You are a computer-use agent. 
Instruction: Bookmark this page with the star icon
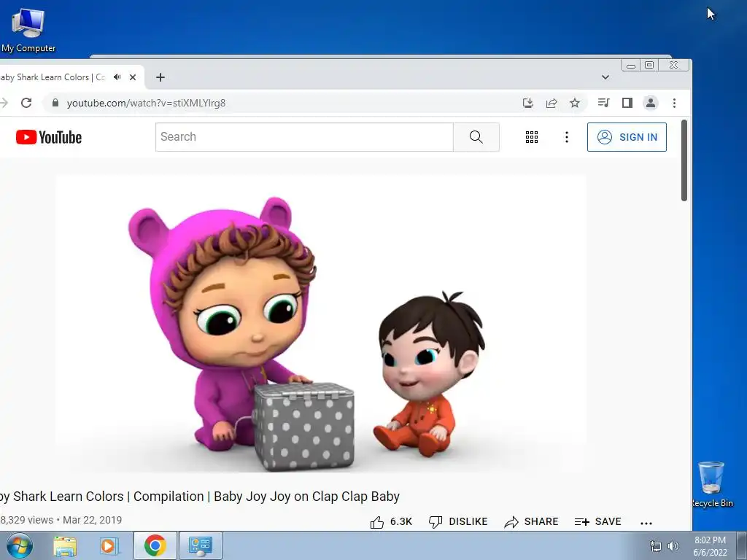click(x=575, y=103)
